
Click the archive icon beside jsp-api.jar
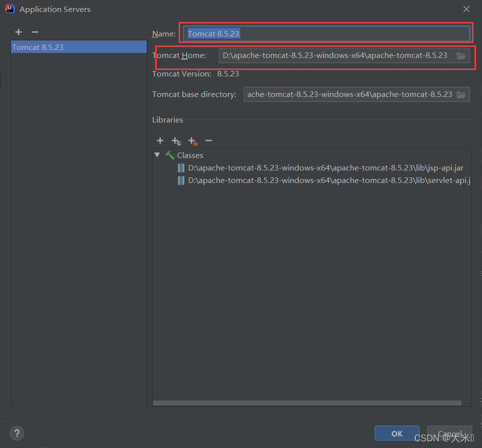pyautogui.click(x=181, y=168)
